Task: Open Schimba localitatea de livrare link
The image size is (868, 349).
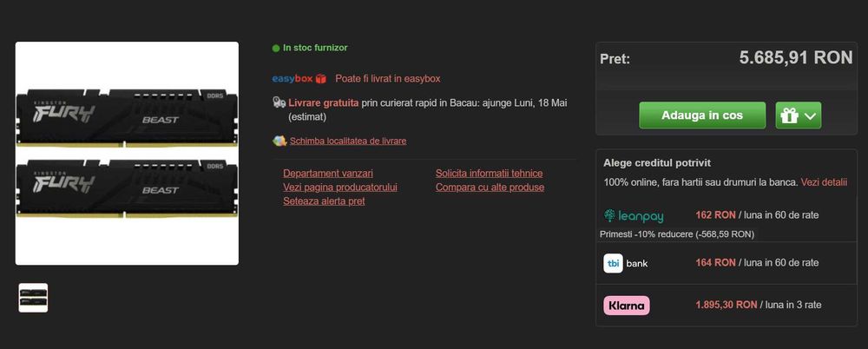Action: 348,141
